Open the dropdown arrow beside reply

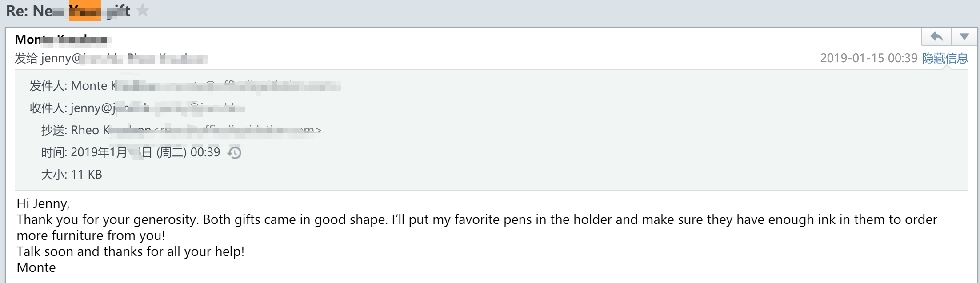(964, 36)
